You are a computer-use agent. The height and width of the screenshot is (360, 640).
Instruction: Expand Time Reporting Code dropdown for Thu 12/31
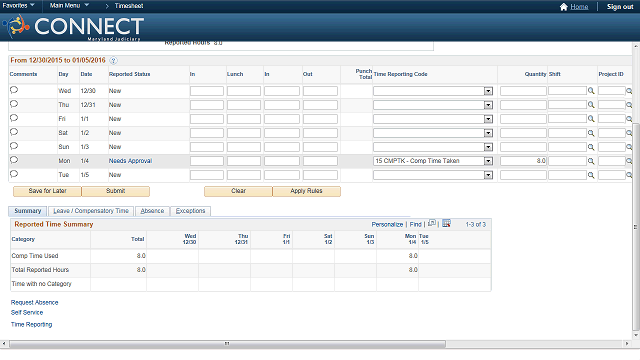coord(488,105)
